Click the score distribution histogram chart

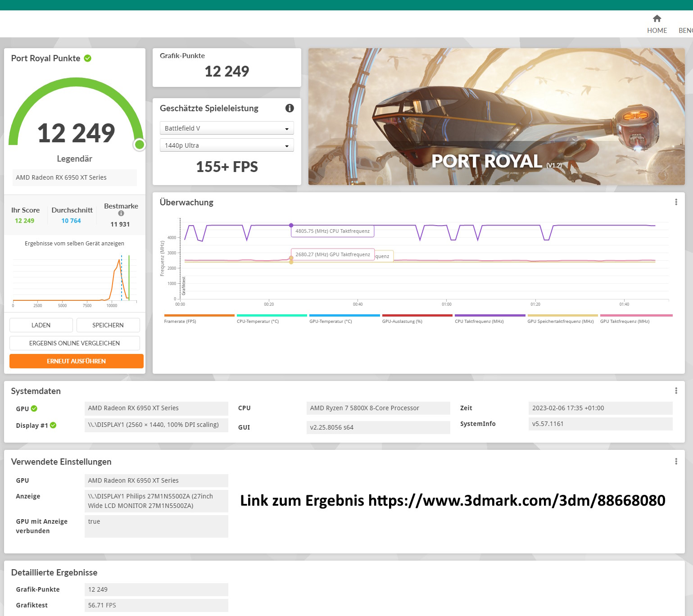[x=75, y=281]
